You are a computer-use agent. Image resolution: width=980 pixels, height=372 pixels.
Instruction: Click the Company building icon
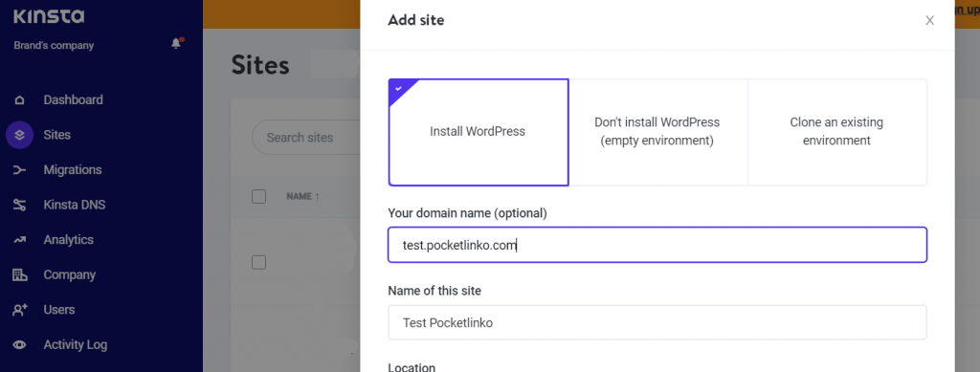tap(19, 274)
